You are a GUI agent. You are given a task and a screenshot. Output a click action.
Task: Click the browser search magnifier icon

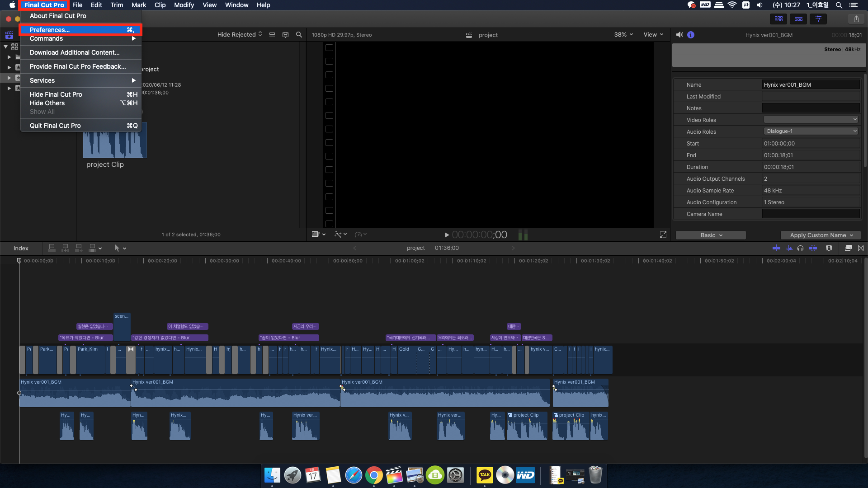pyautogui.click(x=299, y=35)
